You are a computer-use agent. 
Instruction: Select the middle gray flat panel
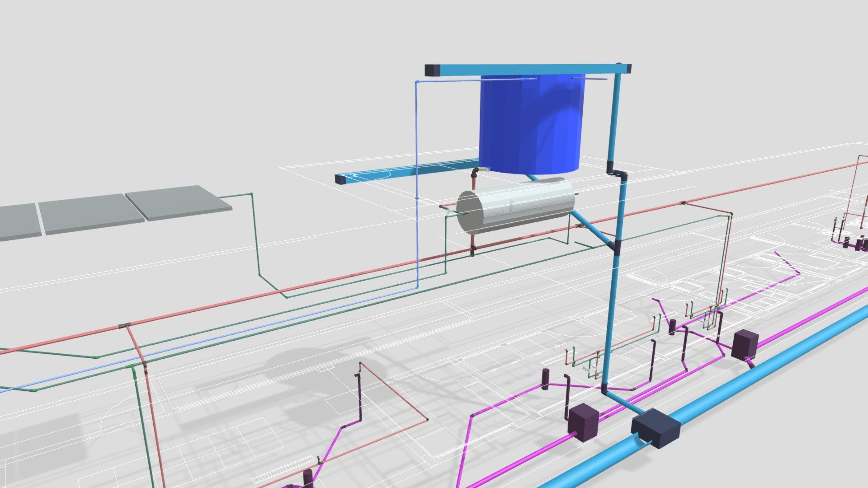click(91, 214)
